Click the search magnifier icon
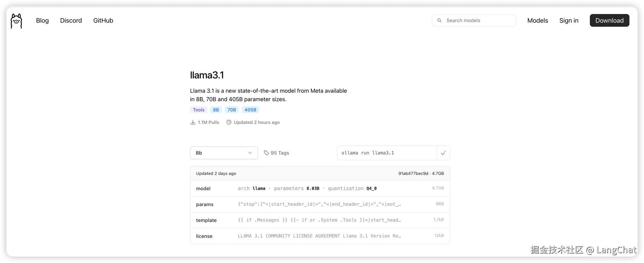Screen dimensions: 644x263 439,20
